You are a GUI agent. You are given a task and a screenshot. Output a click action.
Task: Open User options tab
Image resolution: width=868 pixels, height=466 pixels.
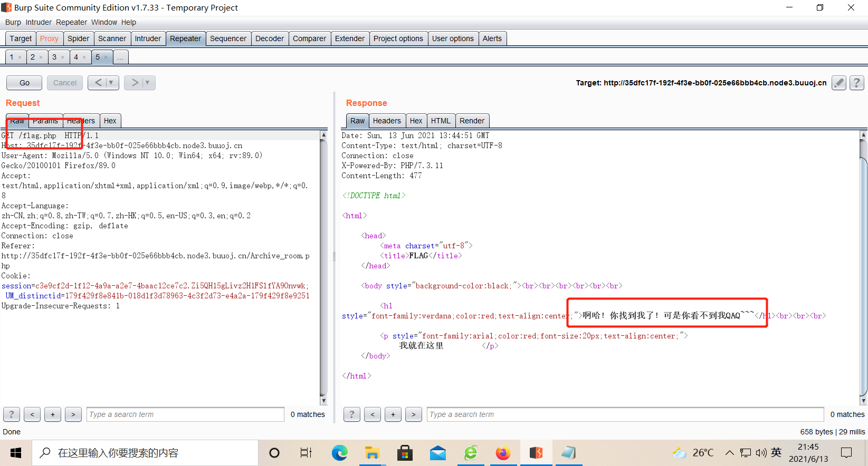tap(453, 38)
